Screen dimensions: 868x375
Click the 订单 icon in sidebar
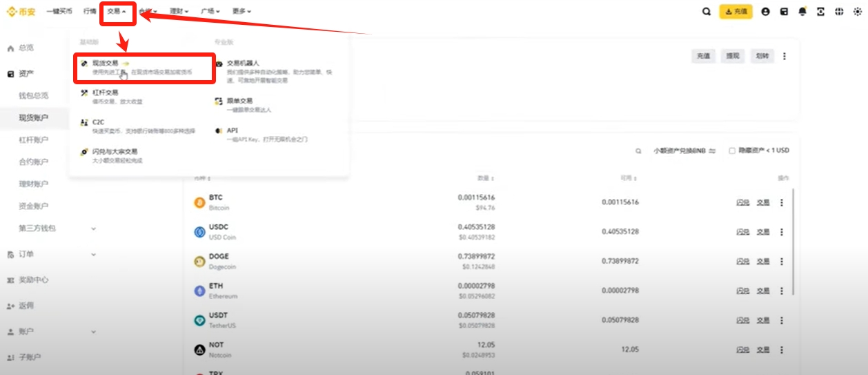pyautogui.click(x=10, y=255)
